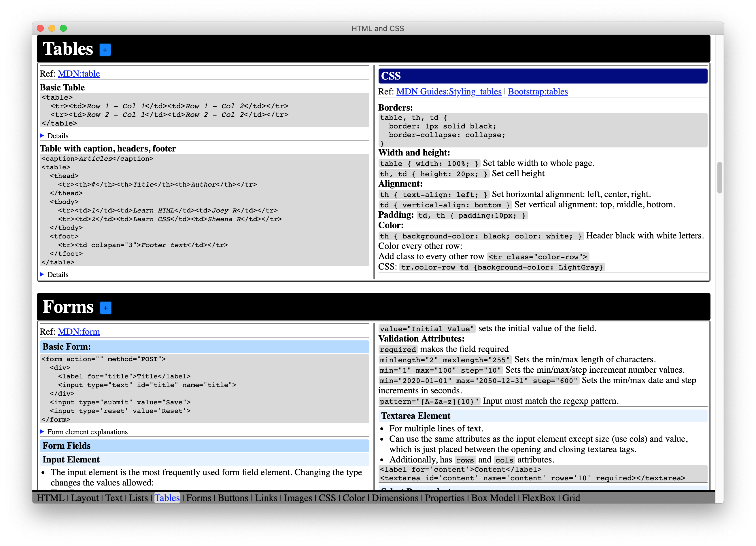The height and width of the screenshot is (546, 756).
Task: Jump to FlexBox in bottom nav
Action: coord(538,498)
